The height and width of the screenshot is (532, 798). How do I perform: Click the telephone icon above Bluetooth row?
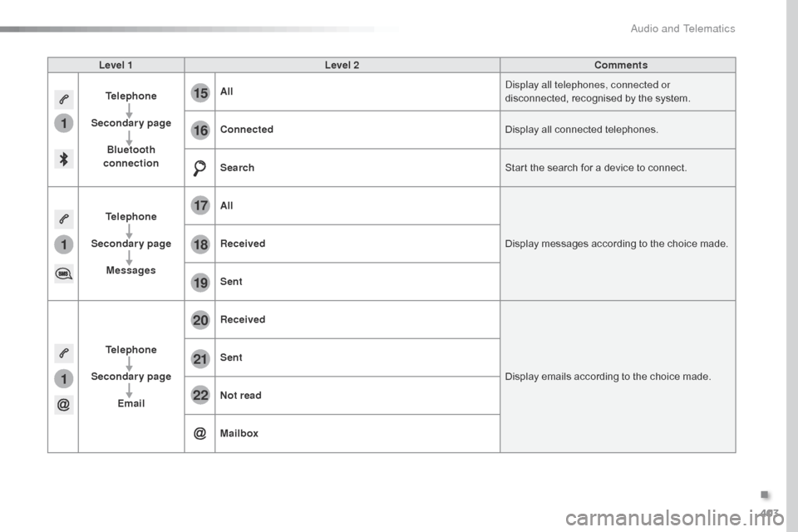coord(63,98)
